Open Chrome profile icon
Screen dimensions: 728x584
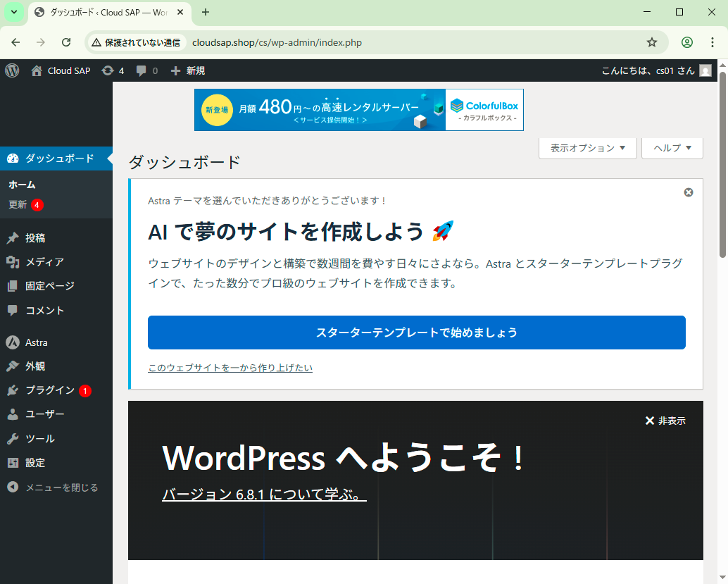(x=687, y=42)
